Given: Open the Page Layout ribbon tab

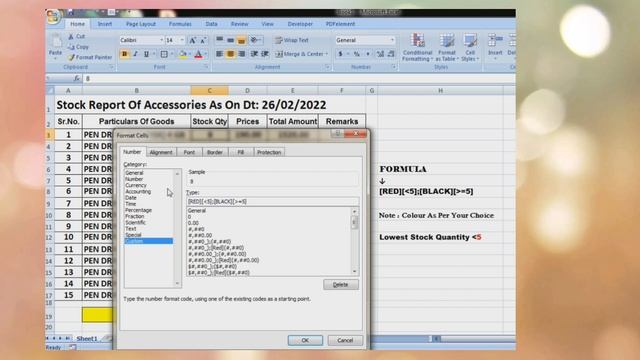Looking at the screenshot, I should 141,24.
